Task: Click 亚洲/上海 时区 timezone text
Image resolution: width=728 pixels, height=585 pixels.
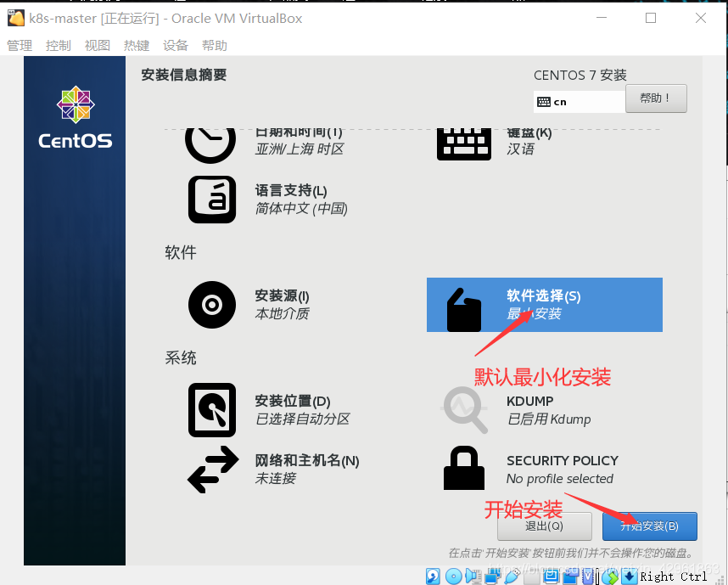Action: (300, 149)
